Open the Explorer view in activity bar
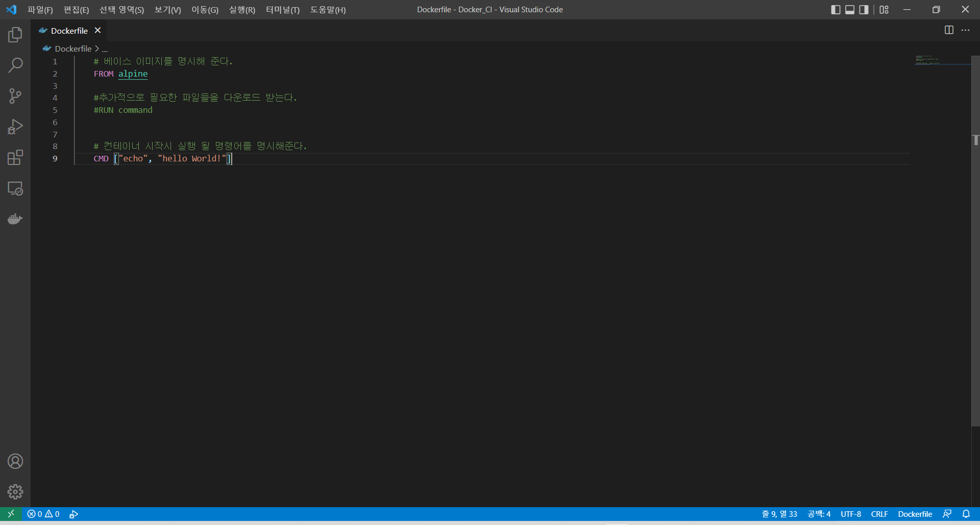The width and height of the screenshot is (980, 525). point(15,35)
